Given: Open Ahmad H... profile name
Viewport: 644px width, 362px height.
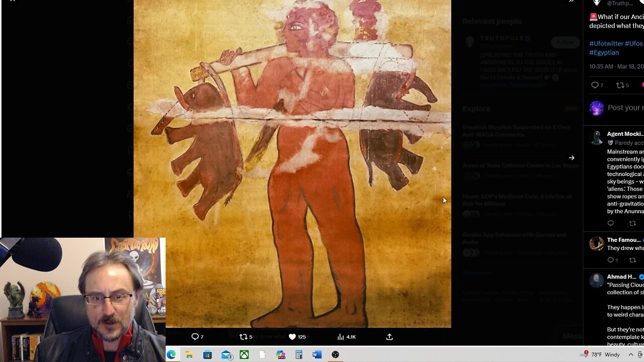Looking at the screenshot, I should (622, 277).
